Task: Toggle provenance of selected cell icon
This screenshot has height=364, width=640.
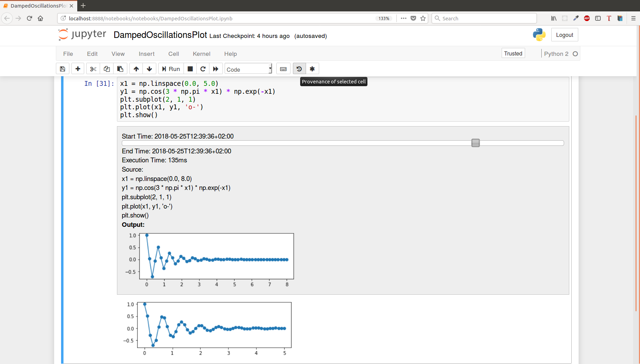Action: pos(299,69)
